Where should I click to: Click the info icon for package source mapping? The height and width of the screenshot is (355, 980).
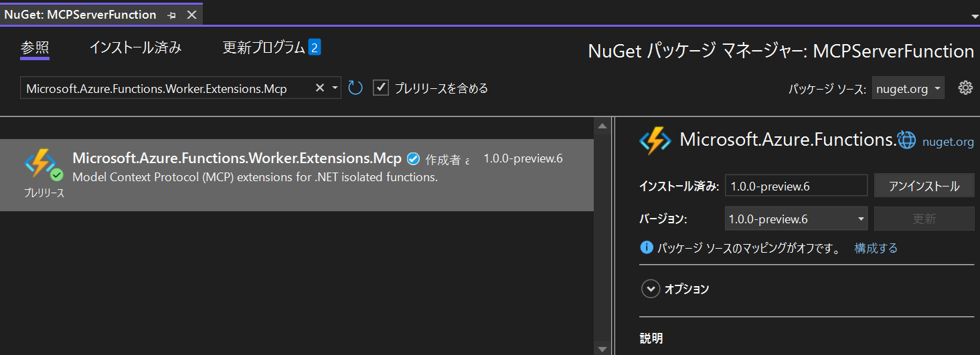[x=647, y=248]
